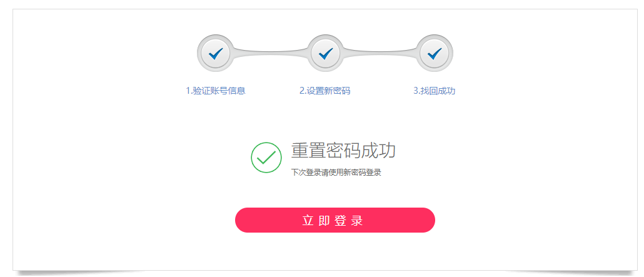Screen dimensions: 644x277
Task: Select the 3.找回成功 step label
Action: pos(434,91)
